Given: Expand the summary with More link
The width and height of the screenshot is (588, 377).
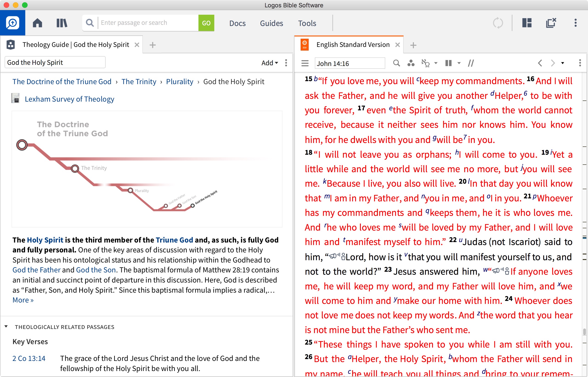Looking at the screenshot, I should tap(23, 300).
